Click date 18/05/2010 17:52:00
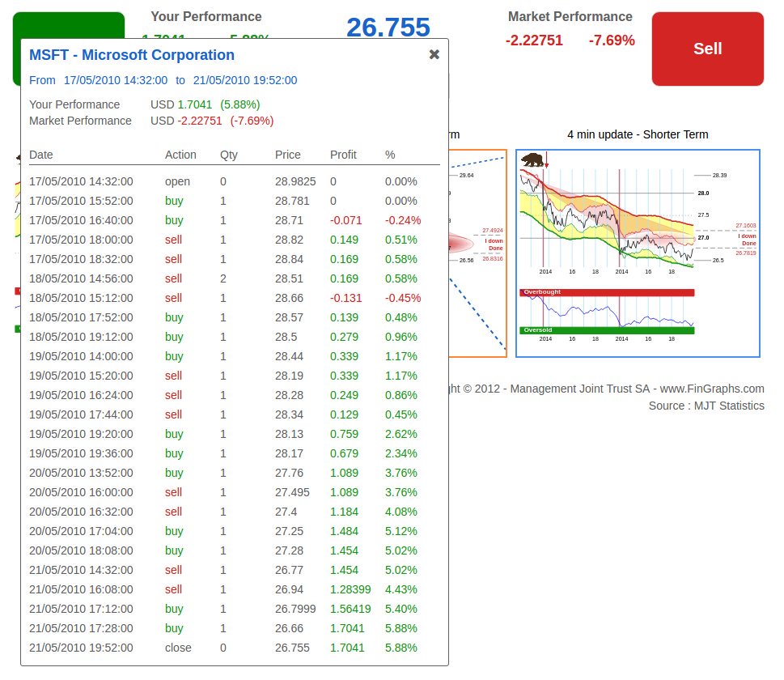Image resolution: width=784 pixels, height=680 pixels. pos(81,317)
